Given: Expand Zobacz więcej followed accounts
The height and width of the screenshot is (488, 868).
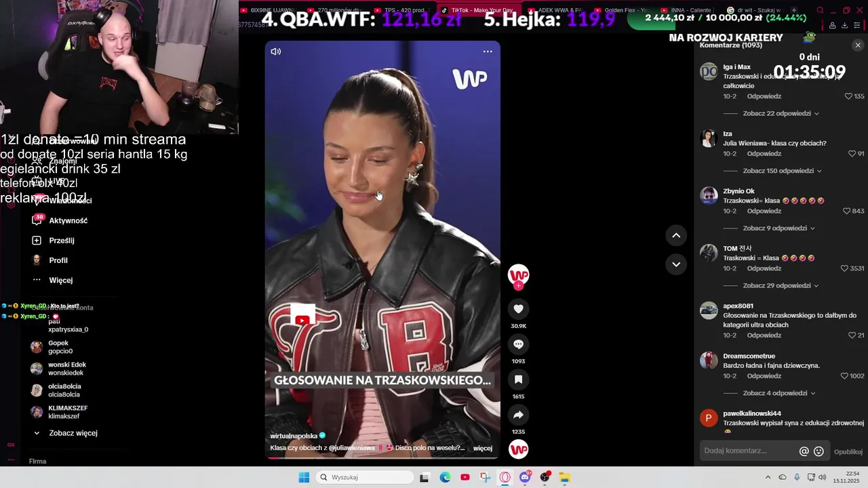Looking at the screenshot, I should coord(65,433).
